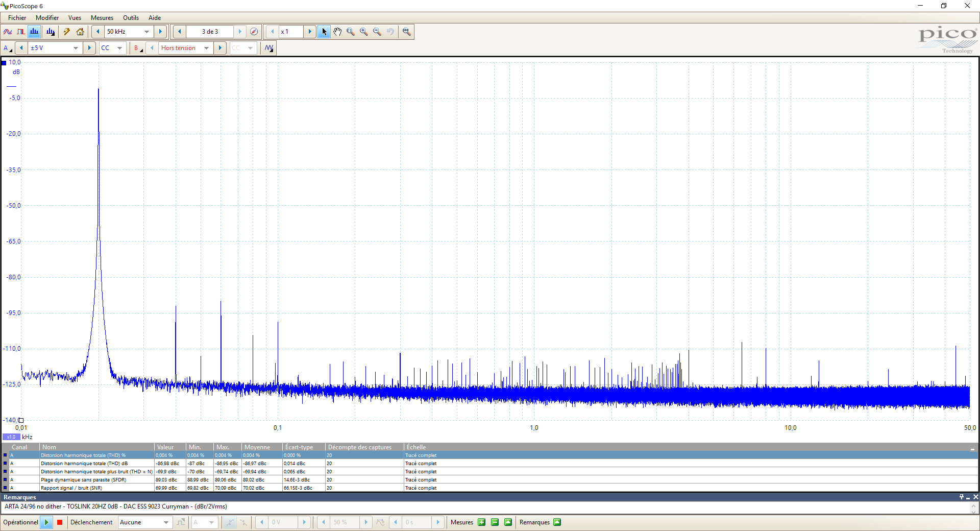Open the 50 kHz range dropdown
The height and width of the screenshot is (531, 980).
pos(147,32)
